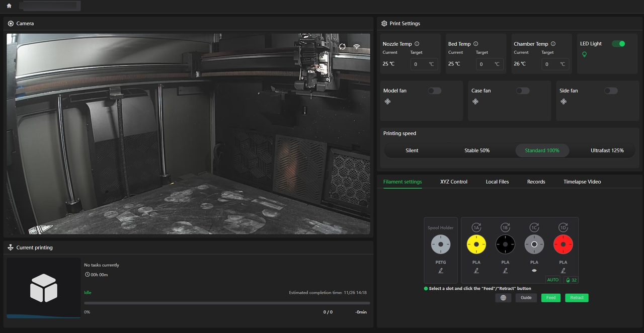Click the home icon in the top bar
The height and width of the screenshot is (333, 644).
[9, 6]
